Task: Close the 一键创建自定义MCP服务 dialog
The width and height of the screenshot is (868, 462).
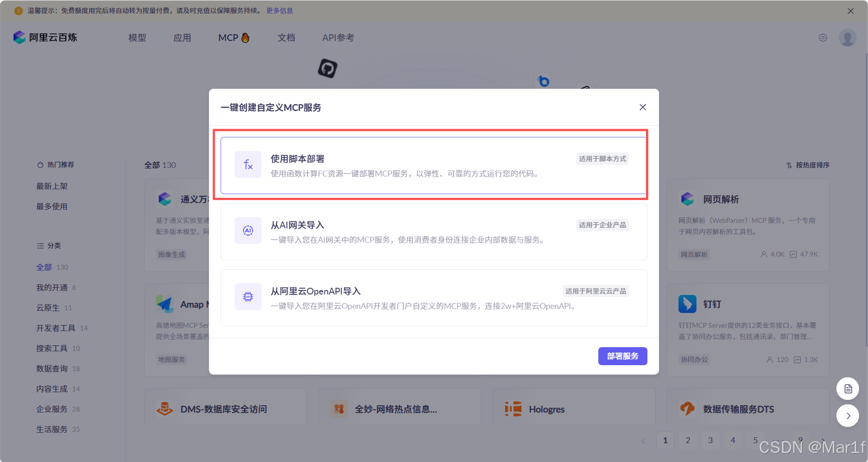Action: 643,107
